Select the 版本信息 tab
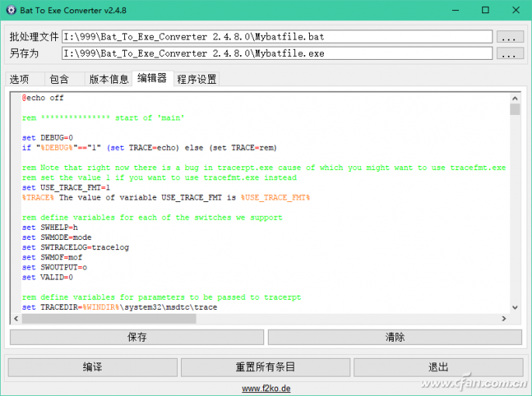This screenshot has height=396, width=532. (108, 79)
